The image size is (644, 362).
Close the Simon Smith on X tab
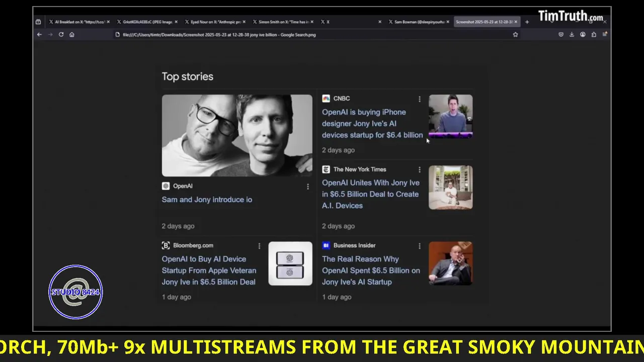pos(312,22)
